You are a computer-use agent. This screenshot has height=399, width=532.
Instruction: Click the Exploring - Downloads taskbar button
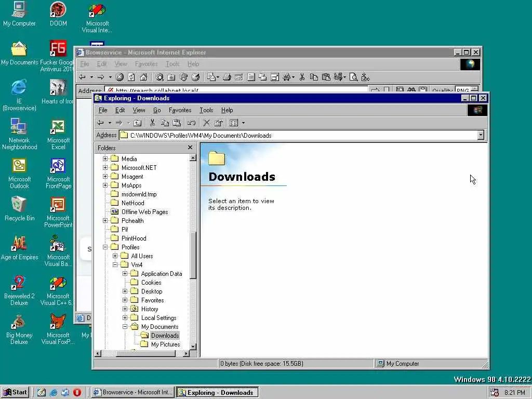tap(217, 392)
